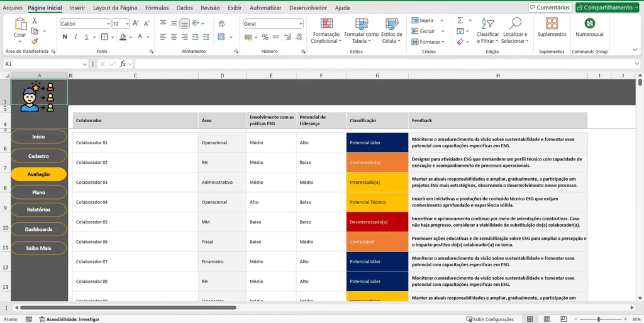Click the AutoSum sigma icon
The width and height of the screenshot is (644, 323).
(x=460, y=20)
